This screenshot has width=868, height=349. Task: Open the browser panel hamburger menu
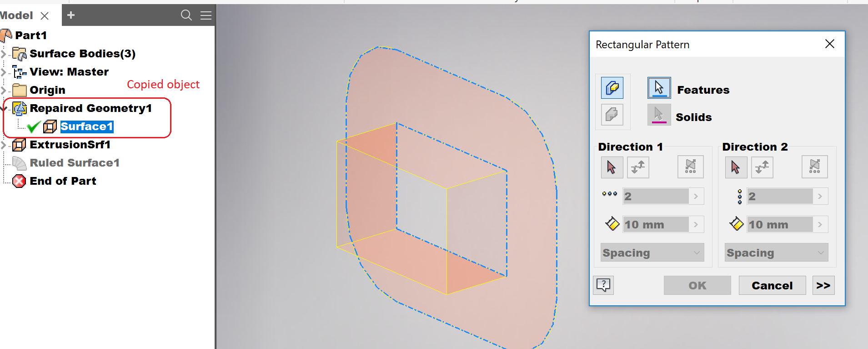(x=206, y=15)
